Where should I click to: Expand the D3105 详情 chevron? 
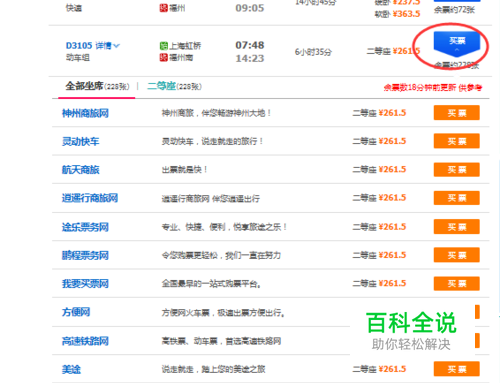[x=116, y=46]
